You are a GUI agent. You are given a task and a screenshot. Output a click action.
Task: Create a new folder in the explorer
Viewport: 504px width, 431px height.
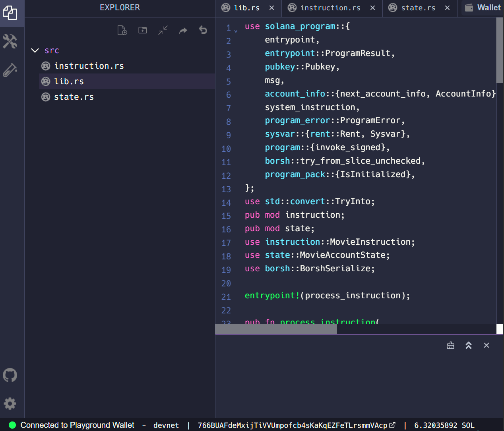142,30
